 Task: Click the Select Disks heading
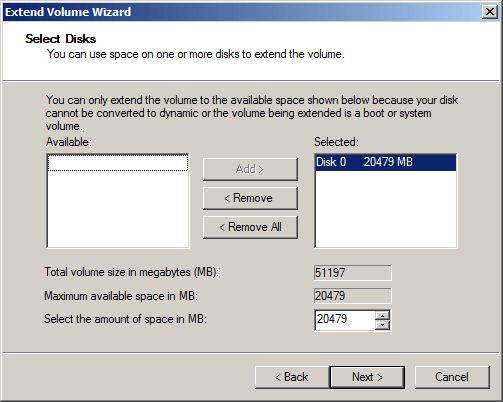click(x=61, y=39)
